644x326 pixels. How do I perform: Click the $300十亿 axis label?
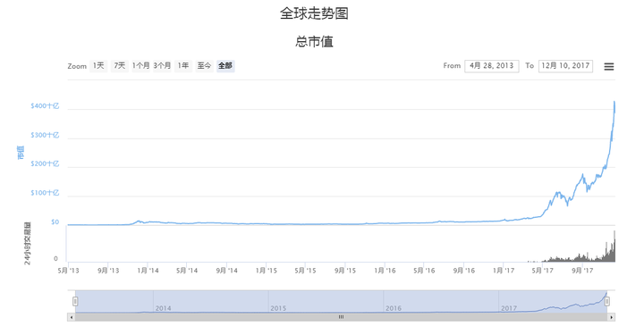coord(45,135)
